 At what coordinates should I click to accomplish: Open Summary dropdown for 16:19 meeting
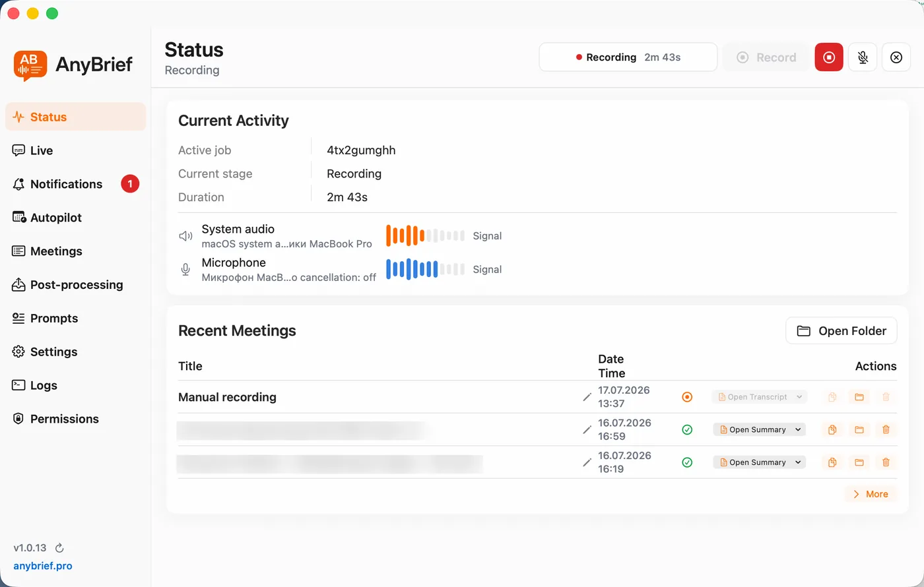click(760, 462)
